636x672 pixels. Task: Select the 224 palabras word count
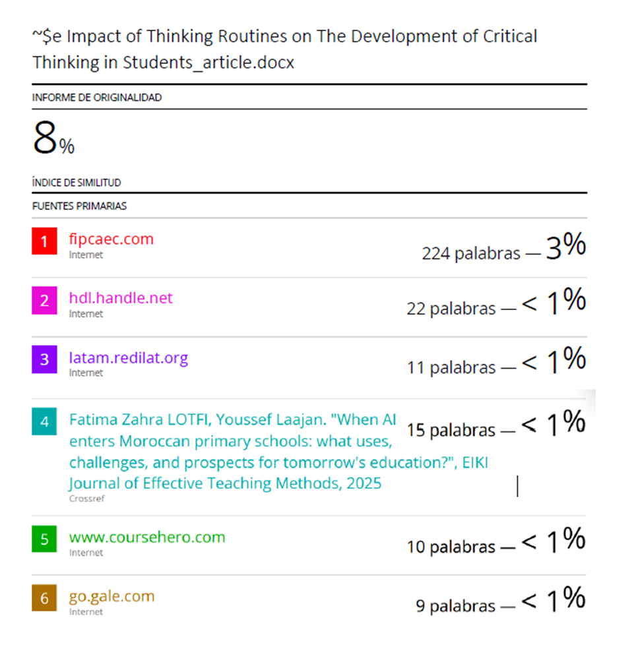[x=470, y=253]
